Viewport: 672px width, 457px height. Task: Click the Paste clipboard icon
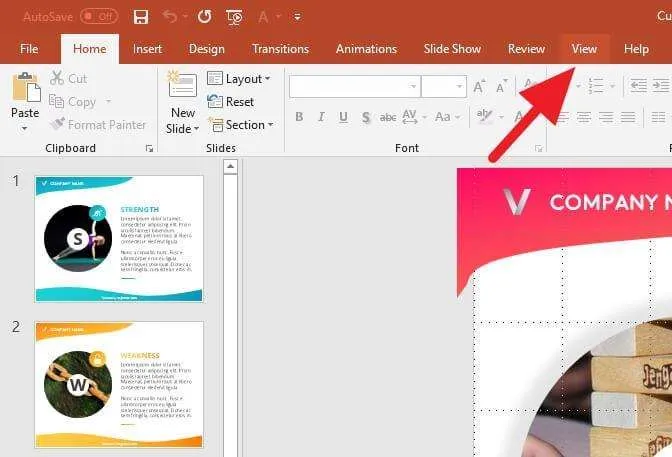pyautogui.click(x=26, y=88)
